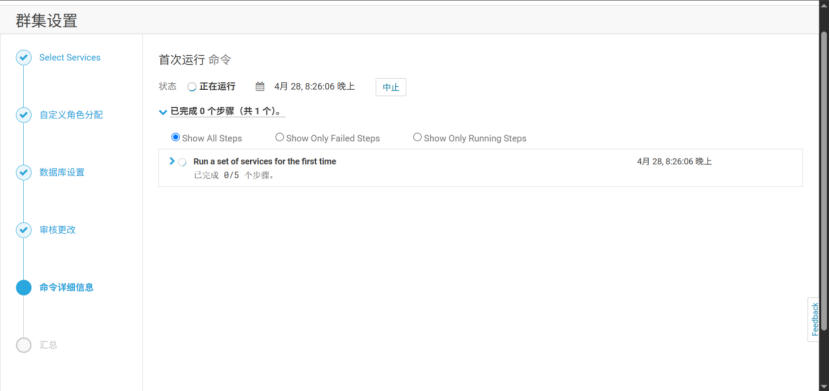Open the Feedback side tab
830x391 pixels.
815,319
